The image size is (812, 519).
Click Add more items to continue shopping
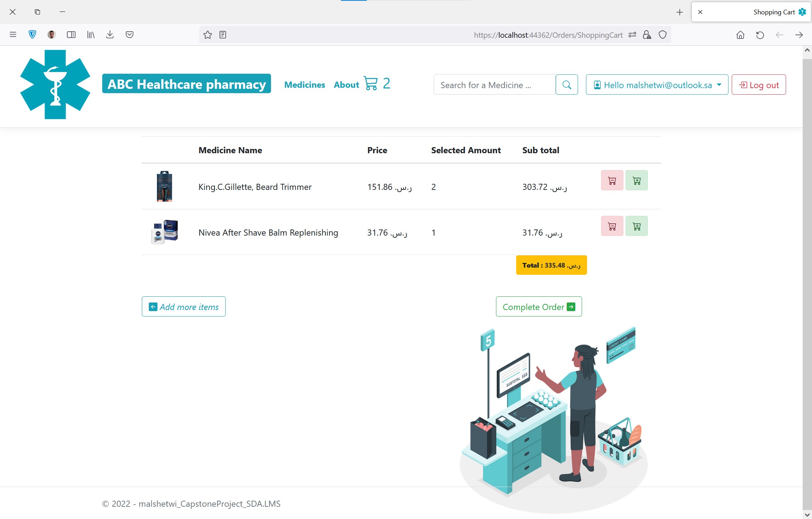pos(184,306)
